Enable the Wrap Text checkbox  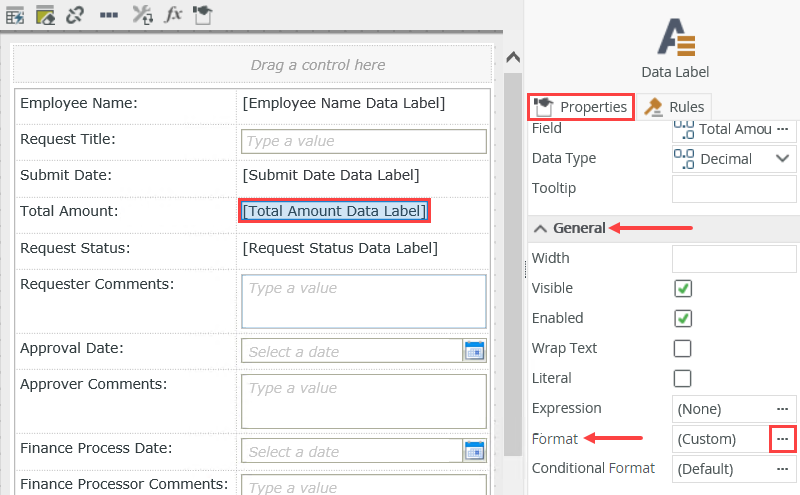(683, 349)
